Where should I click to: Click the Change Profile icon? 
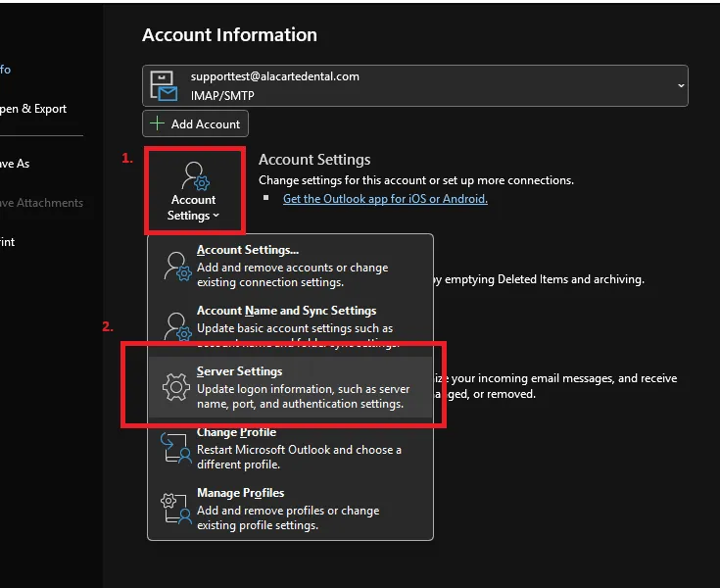[176, 448]
